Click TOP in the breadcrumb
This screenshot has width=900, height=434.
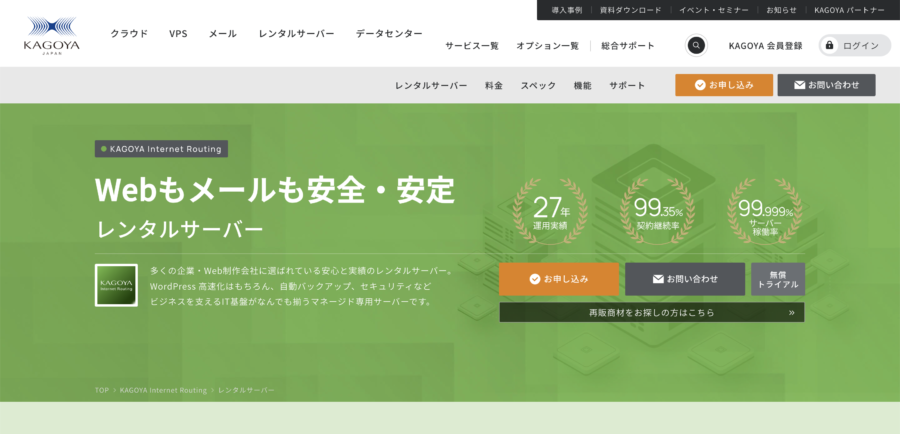[x=102, y=390]
